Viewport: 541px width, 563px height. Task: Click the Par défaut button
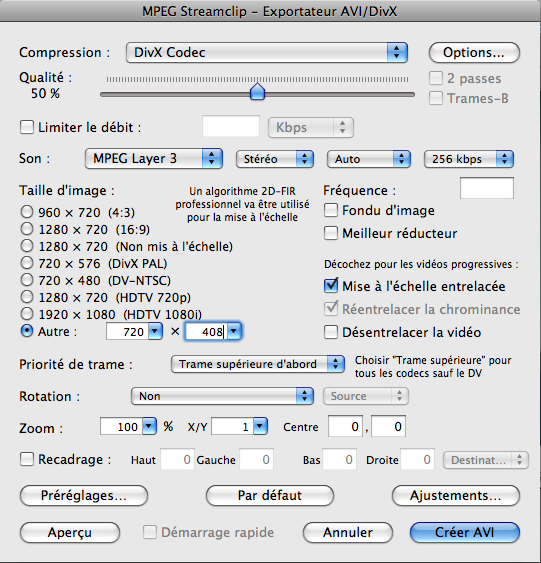click(x=270, y=495)
